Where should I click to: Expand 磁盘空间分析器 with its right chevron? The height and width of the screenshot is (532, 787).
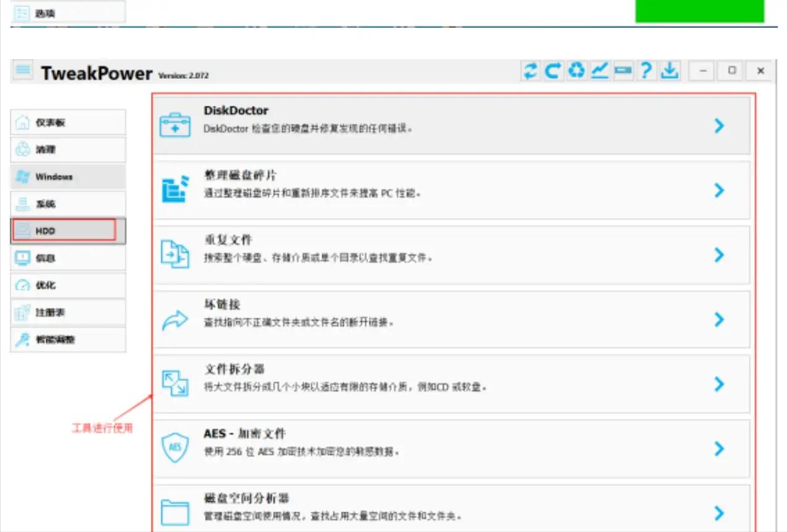719,513
